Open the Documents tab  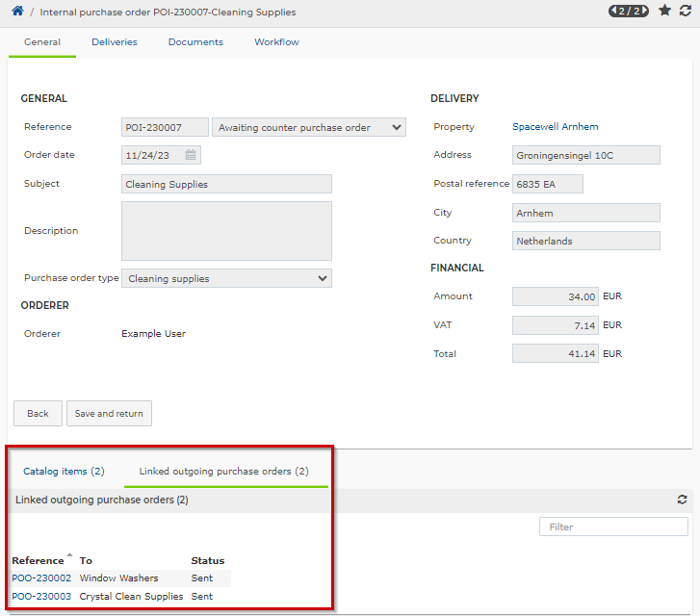pos(195,42)
